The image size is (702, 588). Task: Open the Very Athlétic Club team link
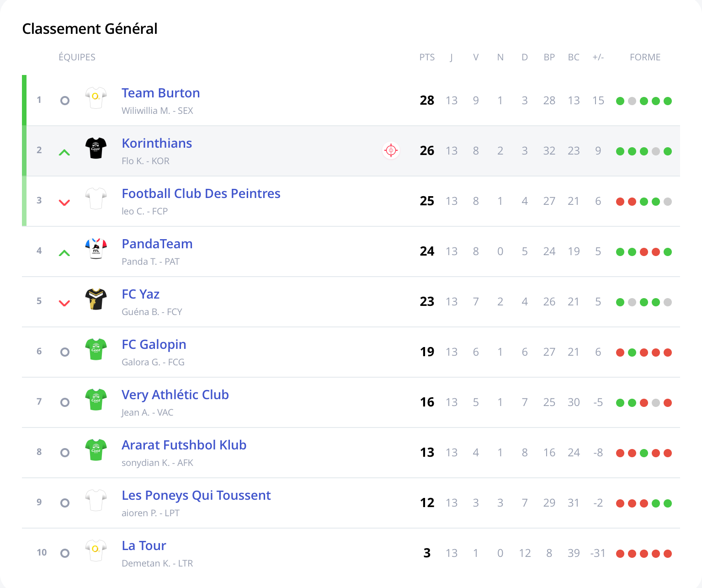[175, 395]
